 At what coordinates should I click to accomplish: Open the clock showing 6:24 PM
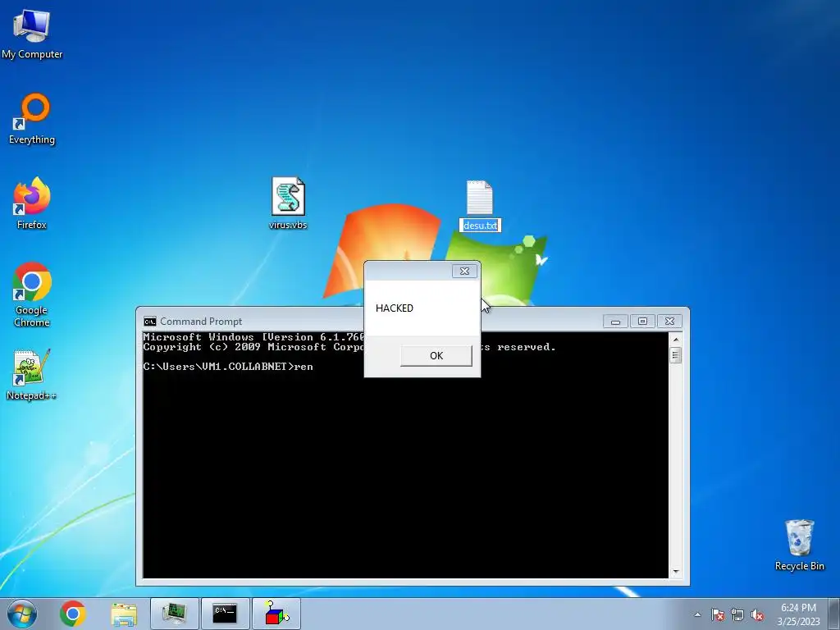798,614
